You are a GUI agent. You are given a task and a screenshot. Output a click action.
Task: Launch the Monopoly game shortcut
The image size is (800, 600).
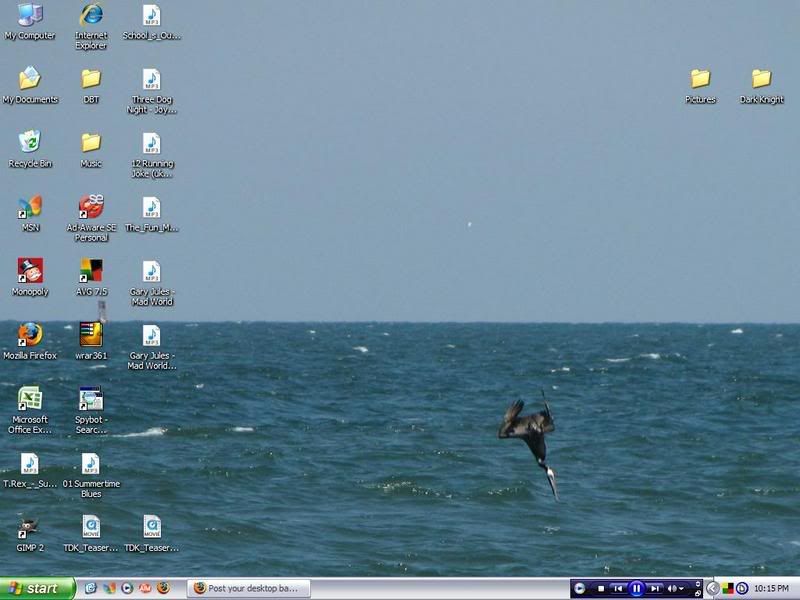point(30,271)
